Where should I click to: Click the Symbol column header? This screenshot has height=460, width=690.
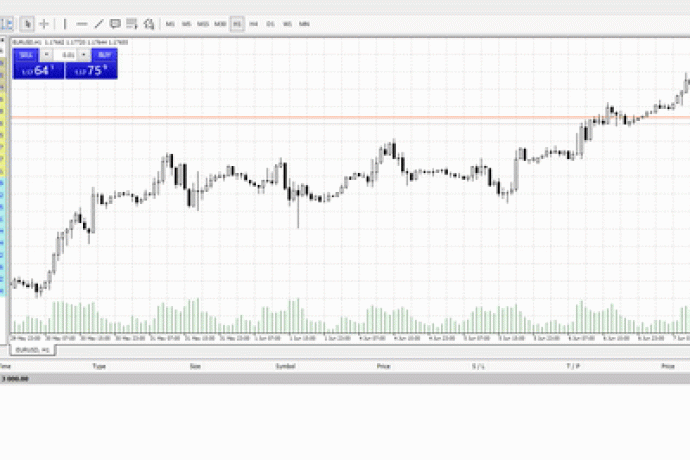(285, 366)
